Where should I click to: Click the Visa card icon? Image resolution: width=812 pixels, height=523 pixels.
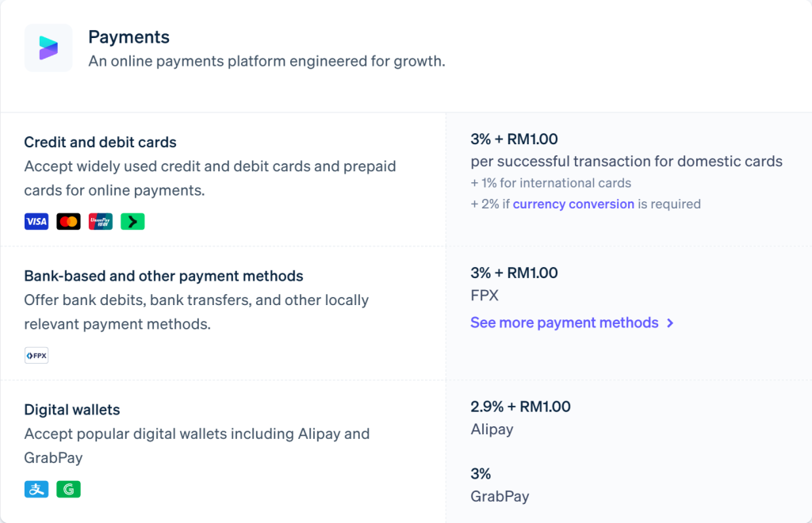(x=36, y=221)
